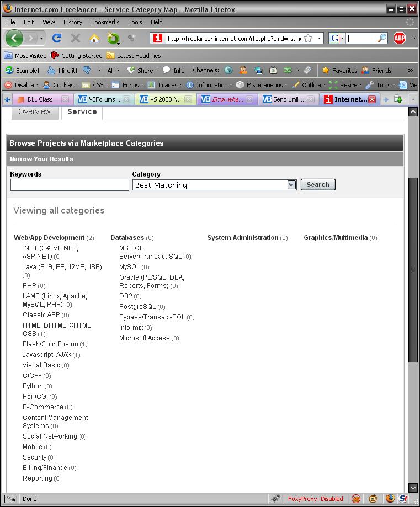Click the thumbs-down dislike icon
Screen dimensions: 420x507
(87, 70)
